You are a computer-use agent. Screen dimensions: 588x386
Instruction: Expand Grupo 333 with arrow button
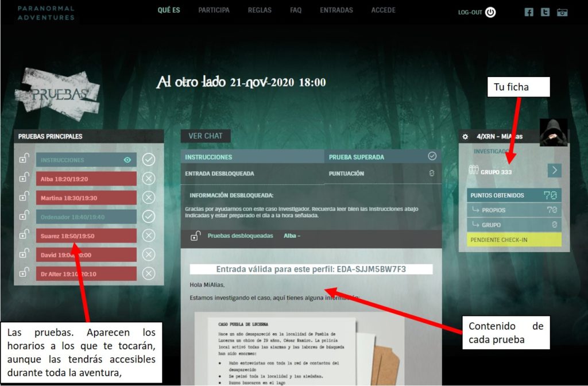[554, 171]
